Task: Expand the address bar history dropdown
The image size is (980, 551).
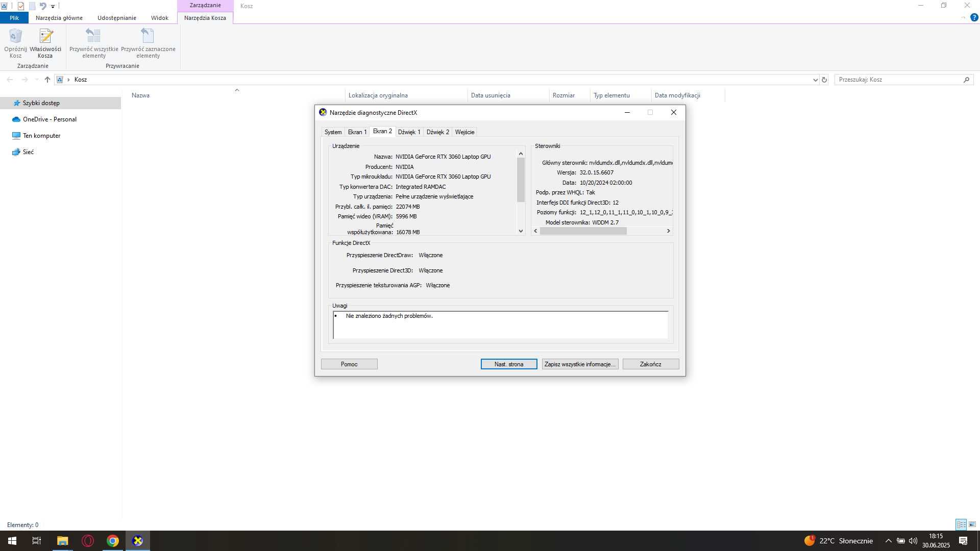Action: pyautogui.click(x=815, y=80)
